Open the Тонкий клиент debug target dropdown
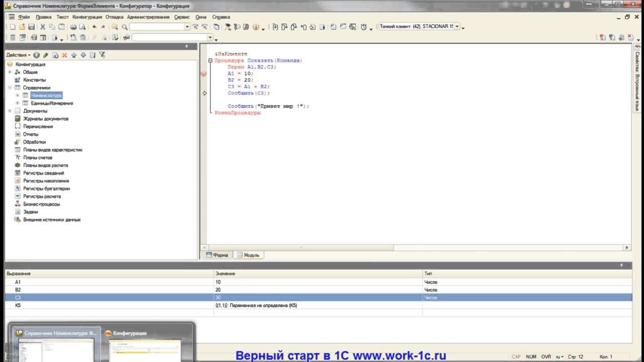 coord(457,27)
